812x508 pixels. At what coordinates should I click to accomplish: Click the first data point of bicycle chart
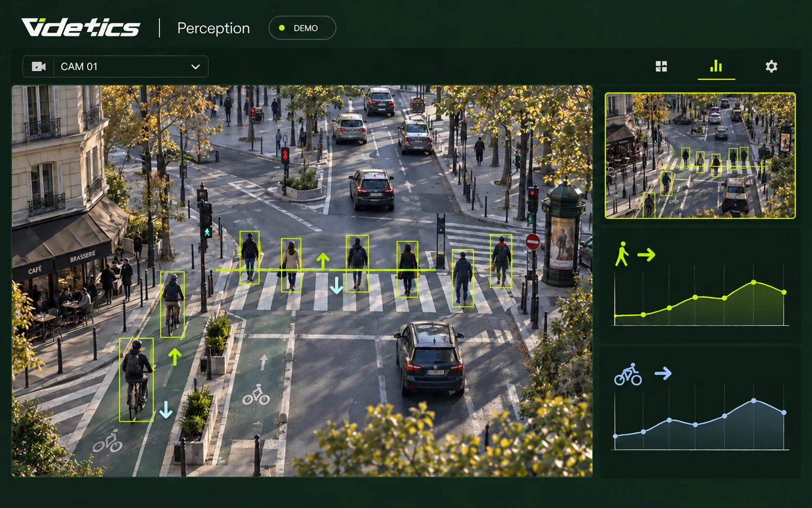point(615,436)
